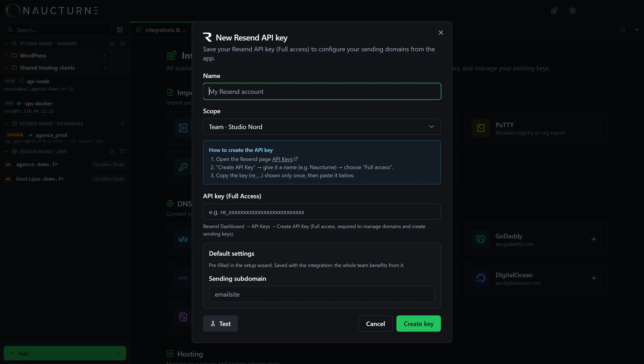Viewport: 644px width, 364px height.
Task: Click the Cloudflare Studio badge on agence-demo.fr
Action: [x=109, y=165]
